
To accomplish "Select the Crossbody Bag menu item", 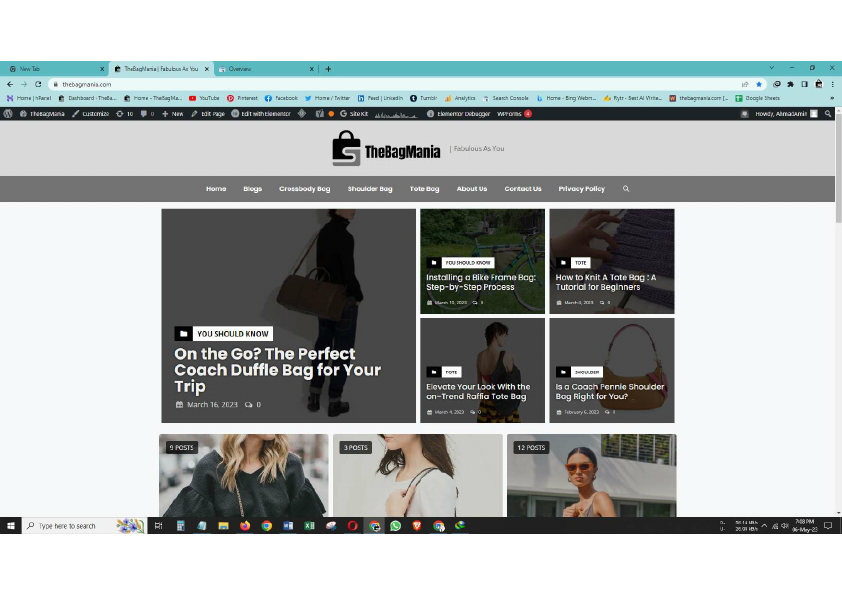I will point(304,188).
